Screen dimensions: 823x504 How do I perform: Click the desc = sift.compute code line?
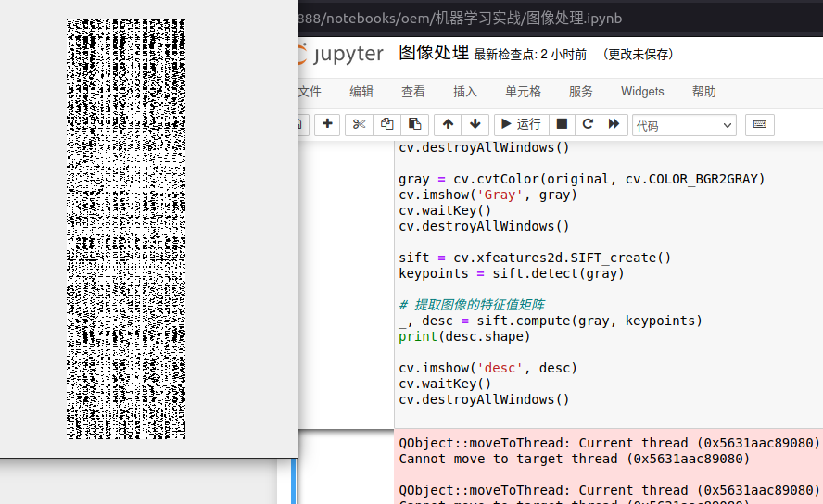(x=551, y=321)
